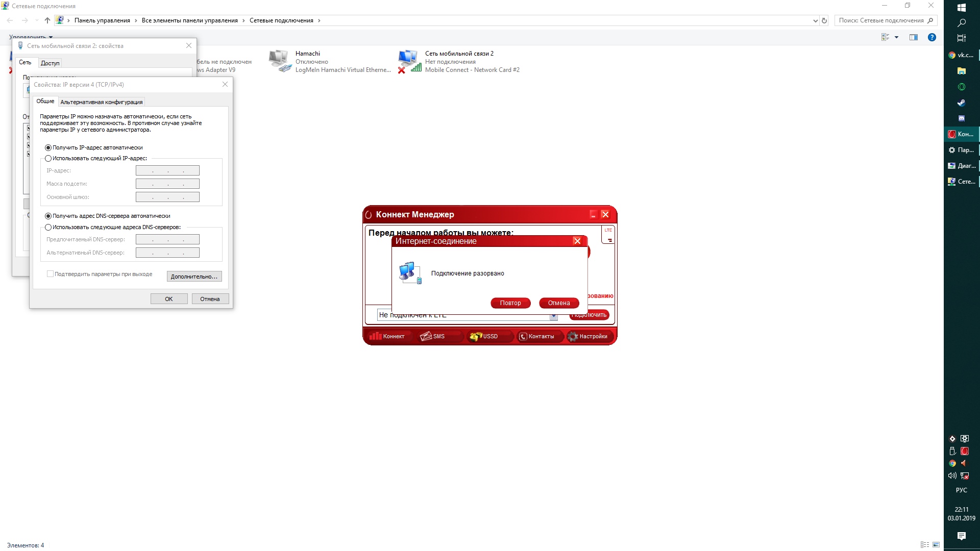Switch to the Доступ tab in adapter properties
This screenshot has height=551, width=980.
(50, 63)
